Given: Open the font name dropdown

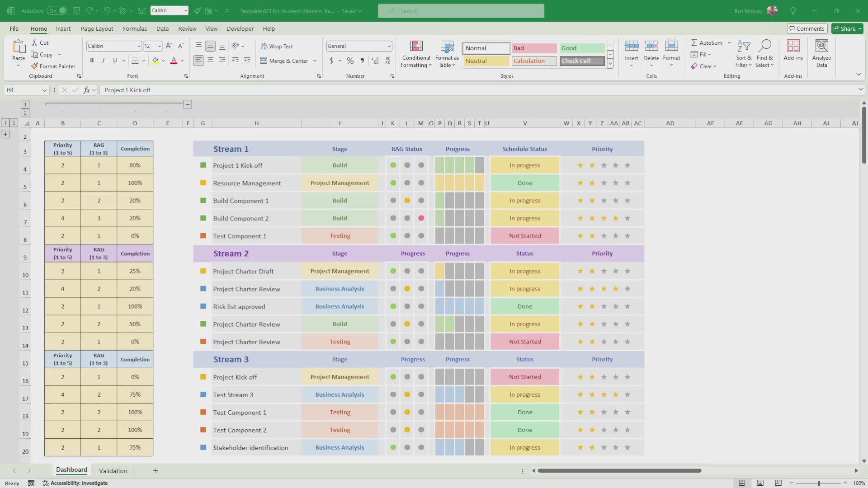Looking at the screenshot, I should pos(139,46).
